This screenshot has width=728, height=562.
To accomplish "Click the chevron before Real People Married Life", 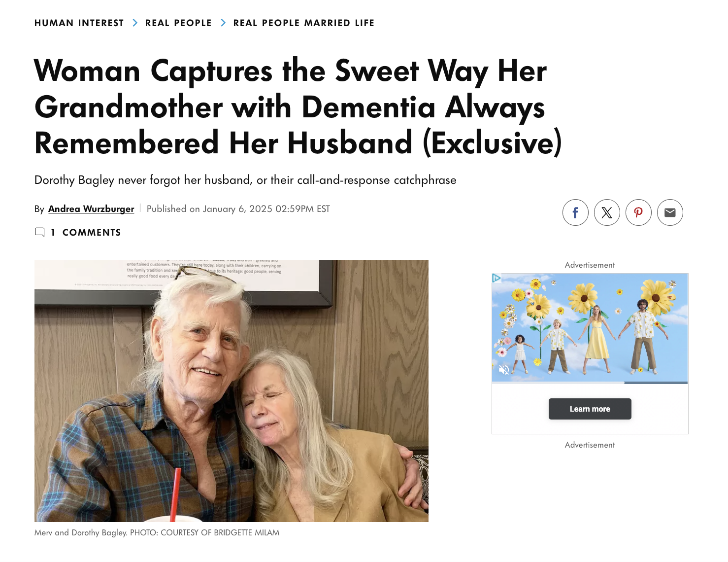I will pyautogui.click(x=223, y=23).
